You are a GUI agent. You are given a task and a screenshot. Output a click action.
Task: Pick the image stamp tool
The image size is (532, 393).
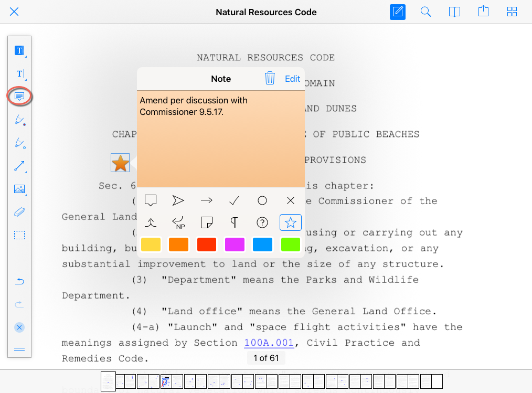tap(19, 189)
